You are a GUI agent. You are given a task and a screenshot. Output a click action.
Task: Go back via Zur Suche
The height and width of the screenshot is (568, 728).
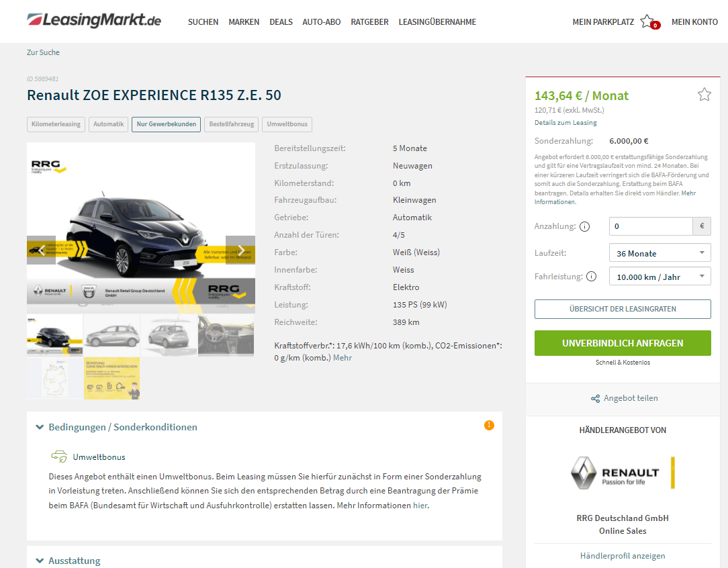43,52
